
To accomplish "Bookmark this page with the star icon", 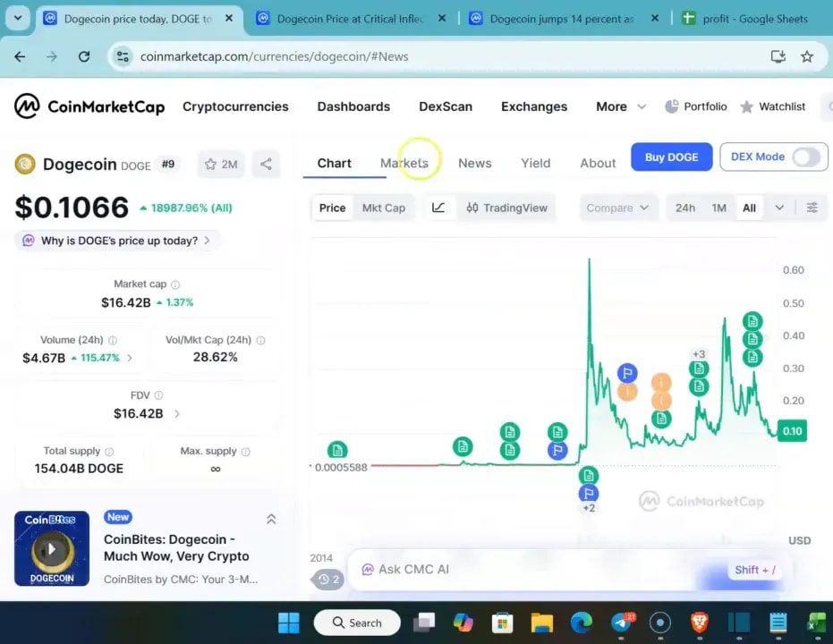I will (x=807, y=56).
